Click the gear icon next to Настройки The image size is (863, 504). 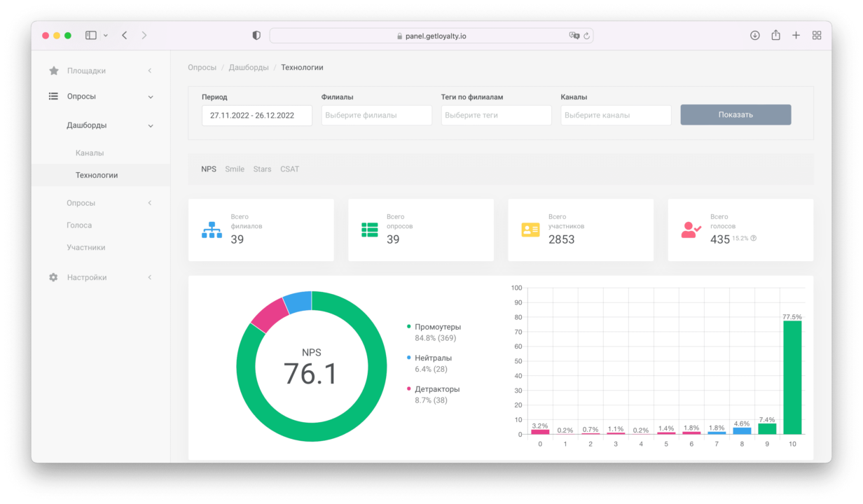point(53,277)
